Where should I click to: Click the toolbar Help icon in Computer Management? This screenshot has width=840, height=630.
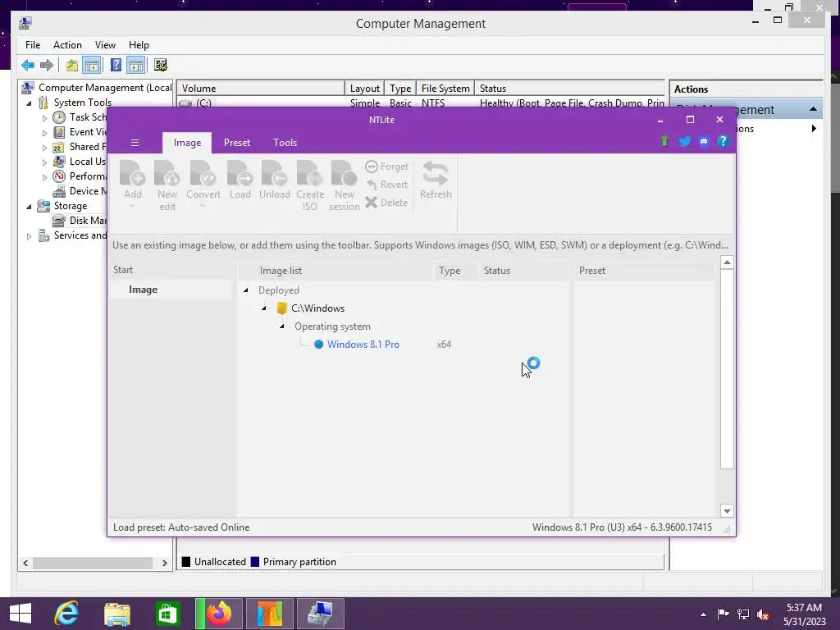pos(116,66)
